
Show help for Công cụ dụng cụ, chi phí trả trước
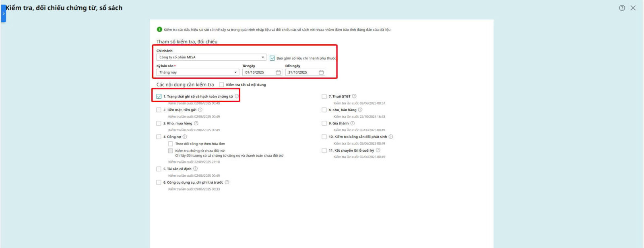(x=227, y=182)
